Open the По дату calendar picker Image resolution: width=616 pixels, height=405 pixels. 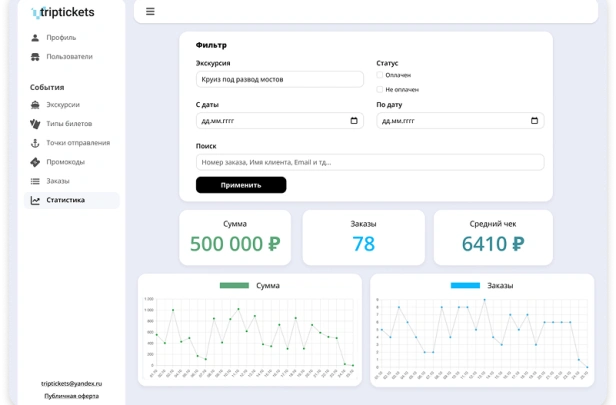point(534,121)
